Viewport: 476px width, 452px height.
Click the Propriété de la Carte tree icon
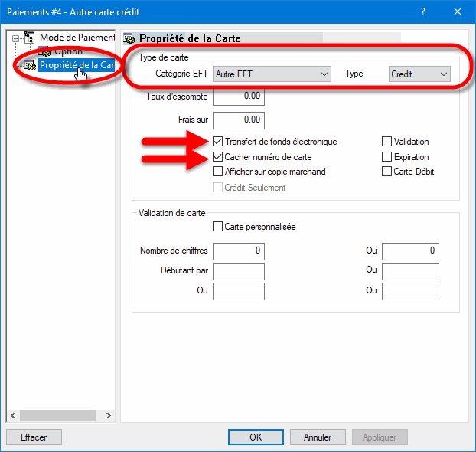[x=30, y=66]
